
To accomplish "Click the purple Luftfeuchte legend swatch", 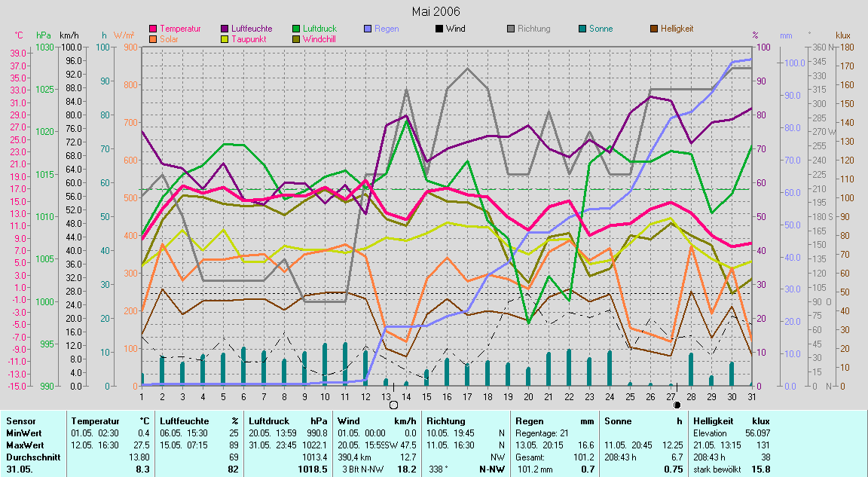I will pos(225,29).
